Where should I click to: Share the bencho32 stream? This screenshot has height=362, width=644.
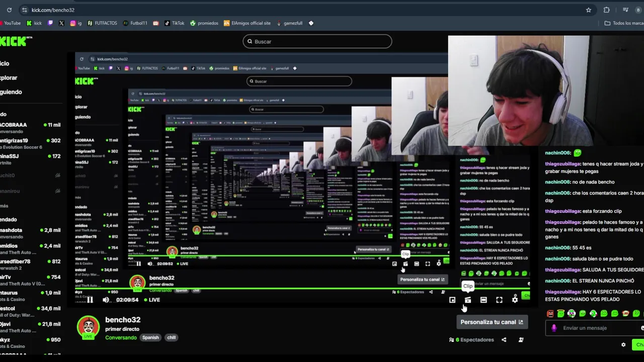point(504,340)
